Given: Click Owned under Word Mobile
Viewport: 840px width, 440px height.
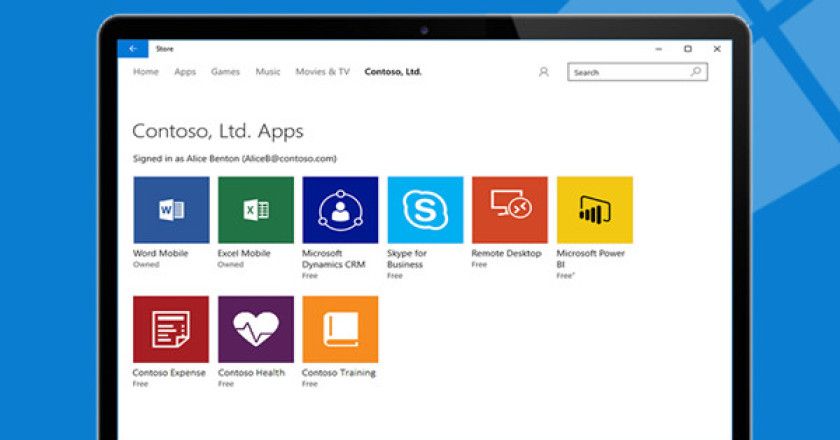Looking at the screenshot, I should [x=146, y=265].
